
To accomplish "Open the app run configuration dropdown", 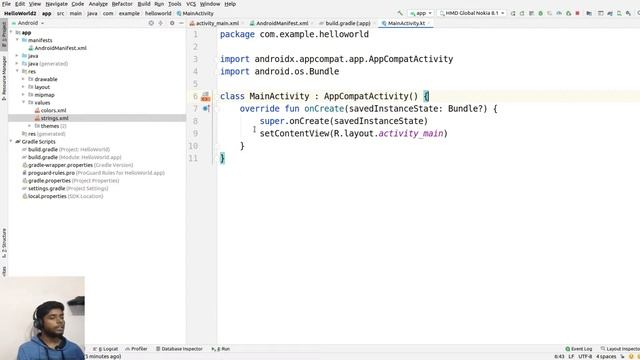I will [421, 13].
